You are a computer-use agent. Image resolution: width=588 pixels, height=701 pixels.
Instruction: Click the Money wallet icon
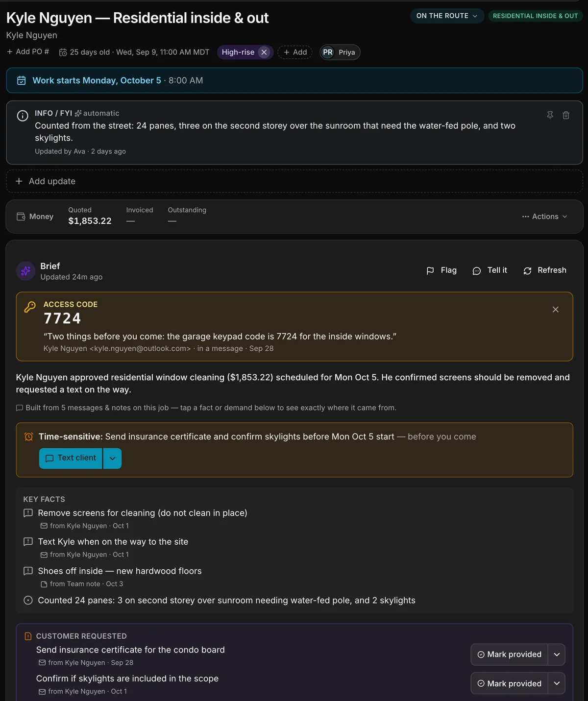[x=21, y=217]
